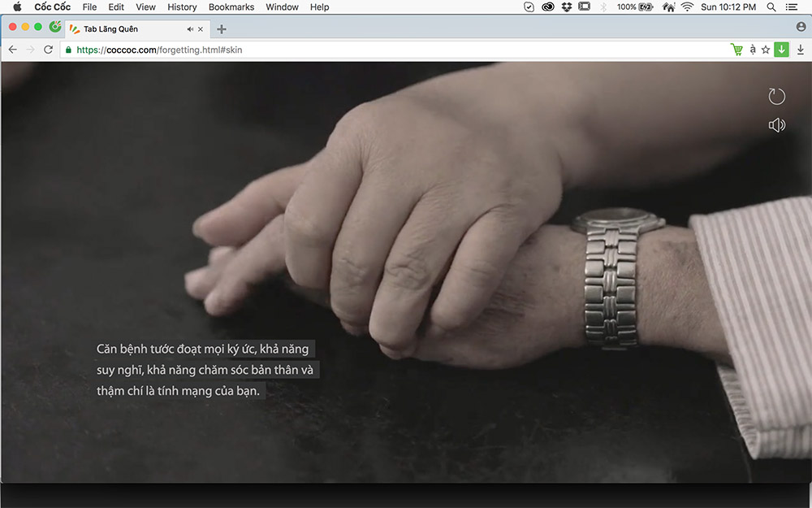Close the Tab Lãng Quên tab
812x508 pixels.
201,29
